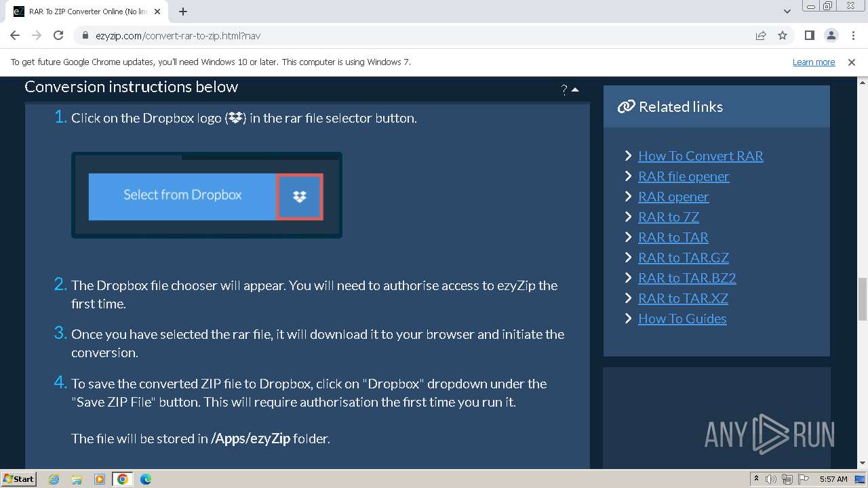Open Action Center flag icon
This screenshot has height=488, width=868.
click(x=802, y=479)
